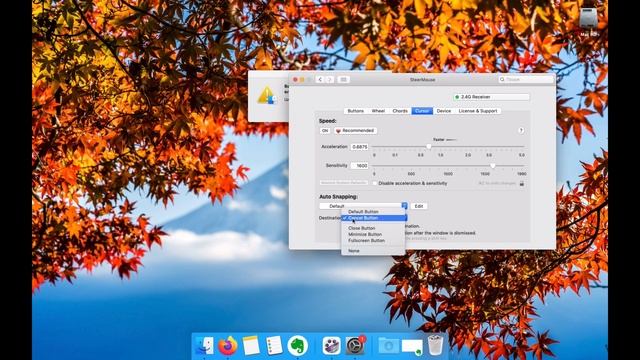
Task: Open System Preferences with the red badge
Action: pyautogui.click(x=355, y=346)
